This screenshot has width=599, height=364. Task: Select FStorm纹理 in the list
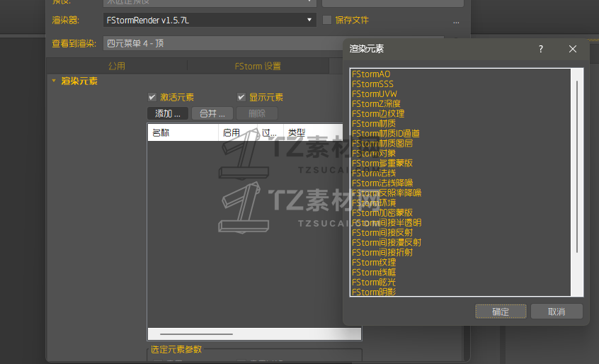(374, 263)
